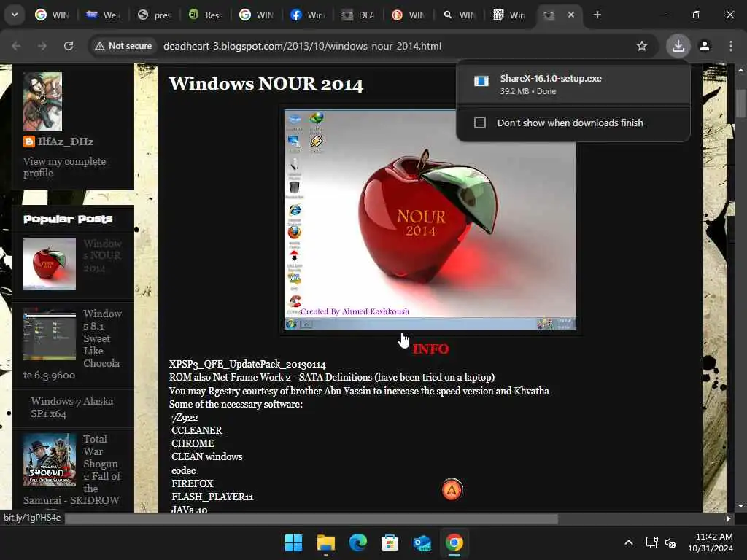The image size is (747, 560).
Task: Enlarge the NOUR 2014 red apple screenshot
Action: click(430, 219)
